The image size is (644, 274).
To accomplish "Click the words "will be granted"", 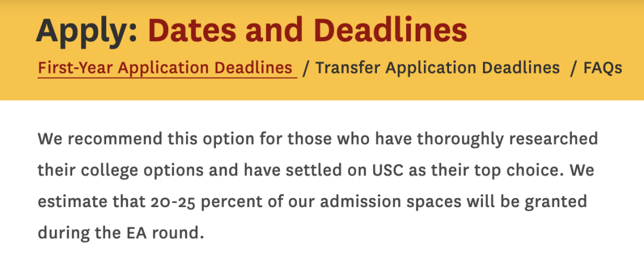I will pyautogui.click(x=518, y=201).
